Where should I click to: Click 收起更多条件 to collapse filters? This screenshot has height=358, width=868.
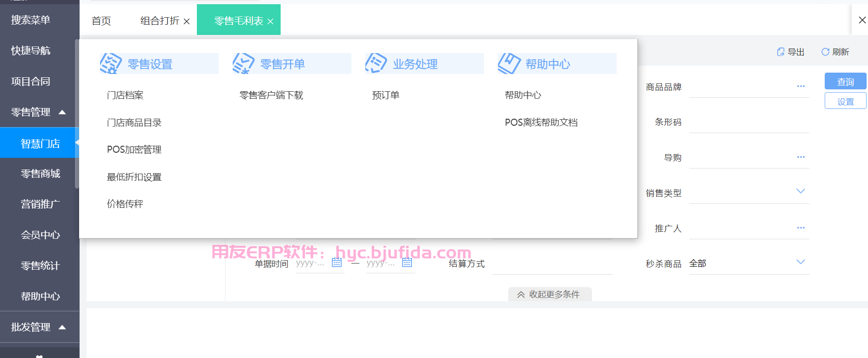click(x=550, y=294)
